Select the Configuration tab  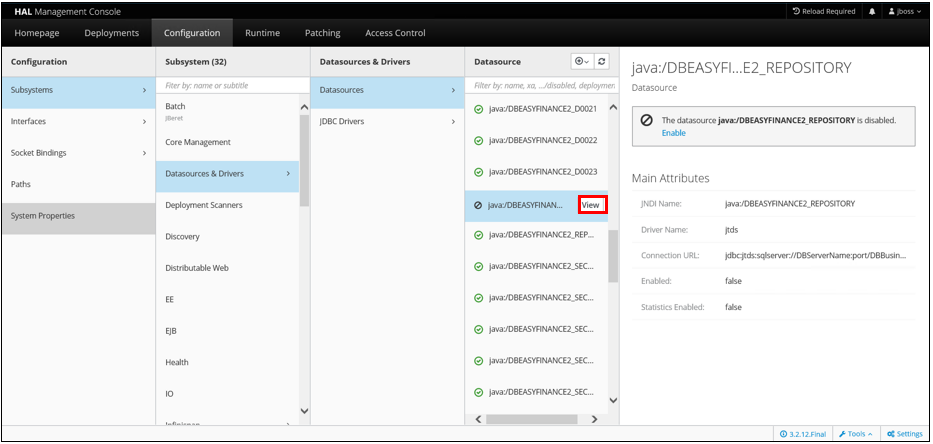pos(192,33)
